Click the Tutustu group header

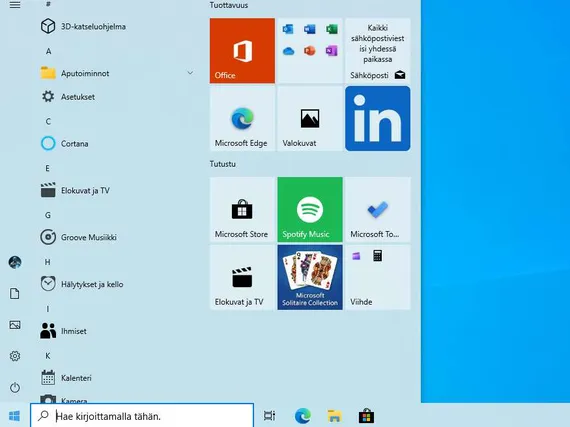click(x=222, y=164)
